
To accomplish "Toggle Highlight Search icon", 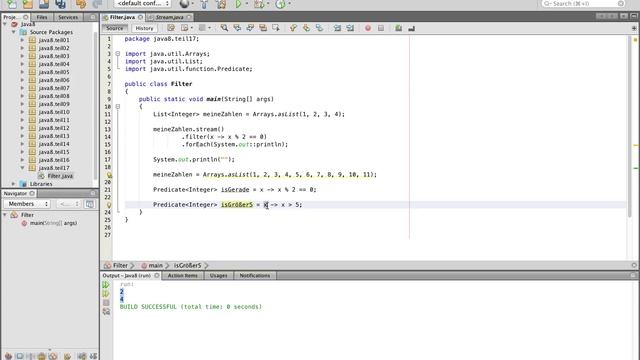I will coord(263,28).
